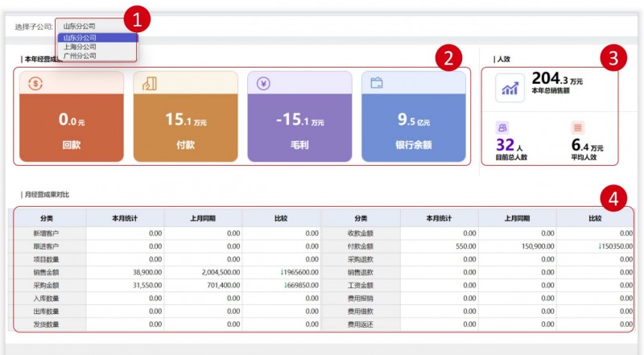Click the green down arrow in 销售金额 row
The height and width of the screenshot is (355, 644).
click(282, 273)
